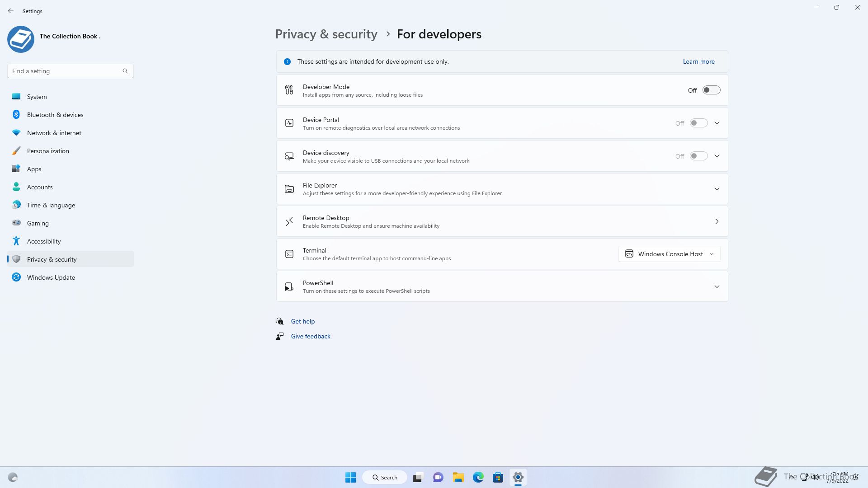Click the Privacy & security shield icon
Image resolution: width=868 pixels, height=488 pixels.
point(16,259)
